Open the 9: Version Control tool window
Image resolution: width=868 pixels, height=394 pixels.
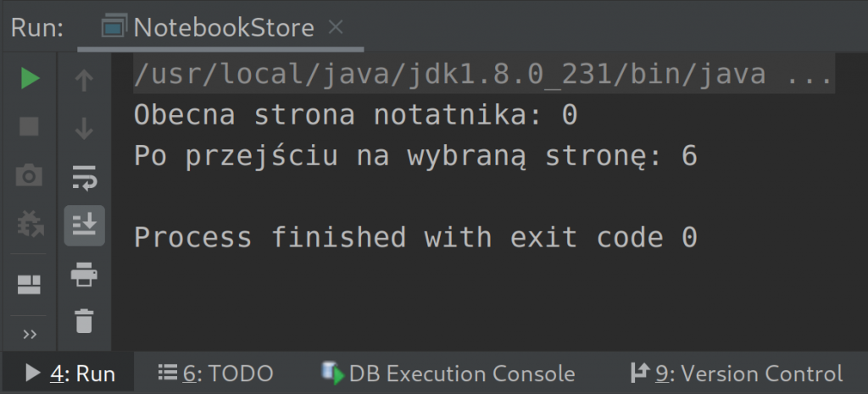(737, 374)
